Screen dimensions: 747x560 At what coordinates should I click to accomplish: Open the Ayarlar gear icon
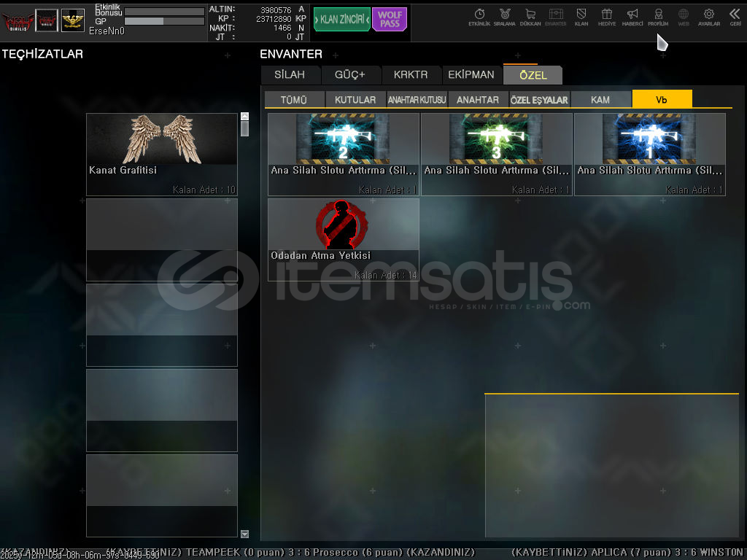point(708,17)
